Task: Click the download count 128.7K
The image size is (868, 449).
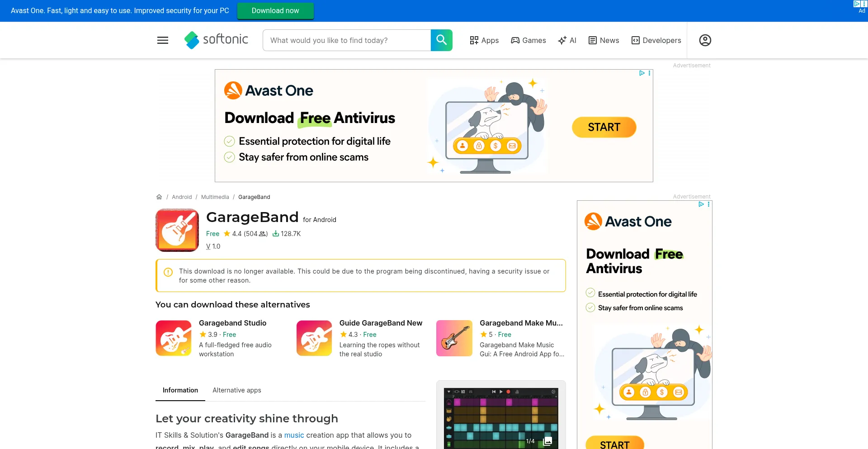Action: [286, 234]
